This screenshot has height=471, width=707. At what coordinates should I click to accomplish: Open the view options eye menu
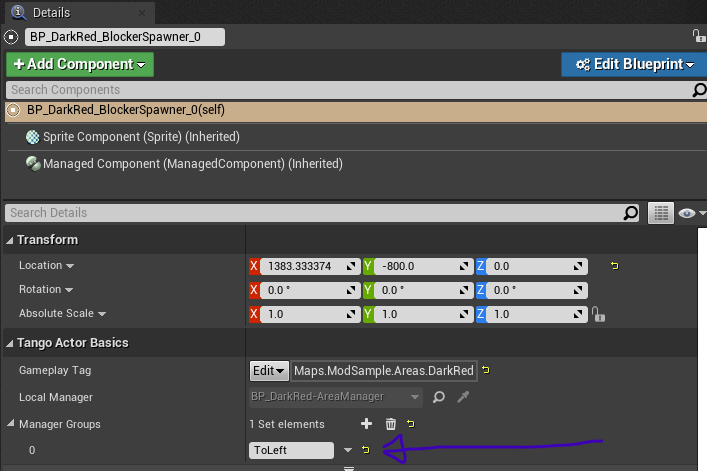point(690,213)
